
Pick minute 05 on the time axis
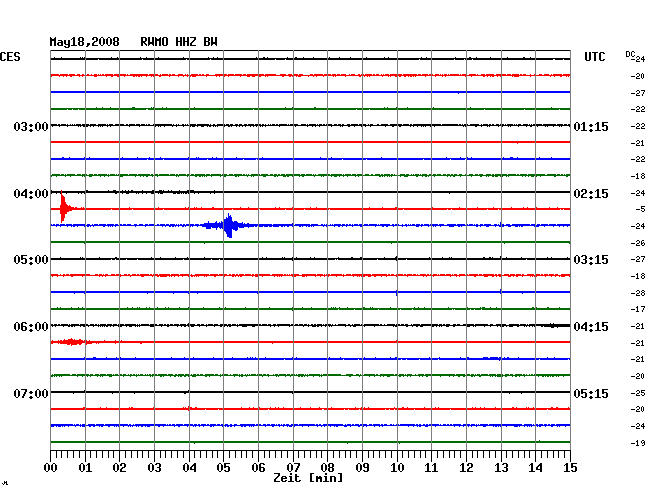coord(223,467)
